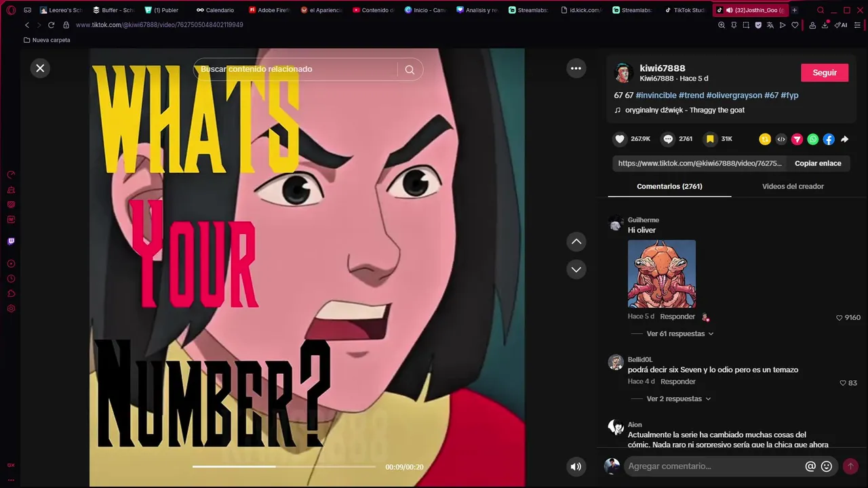Click Copiar enlace button

[818, 163]
